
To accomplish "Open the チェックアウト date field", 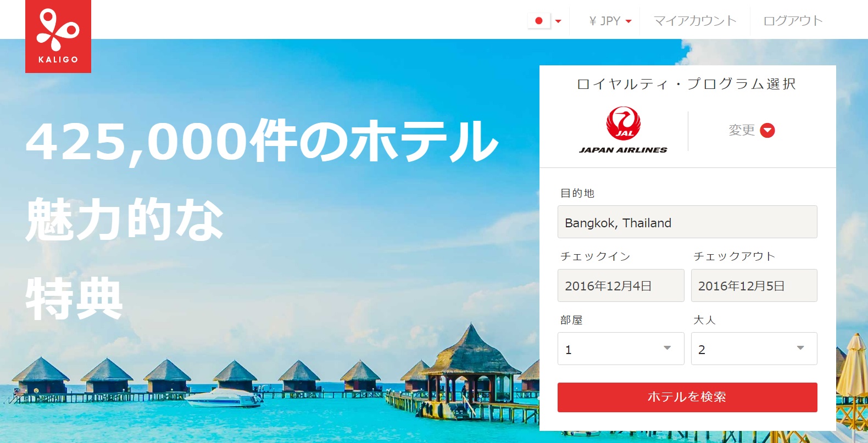I will pos(754,285).
